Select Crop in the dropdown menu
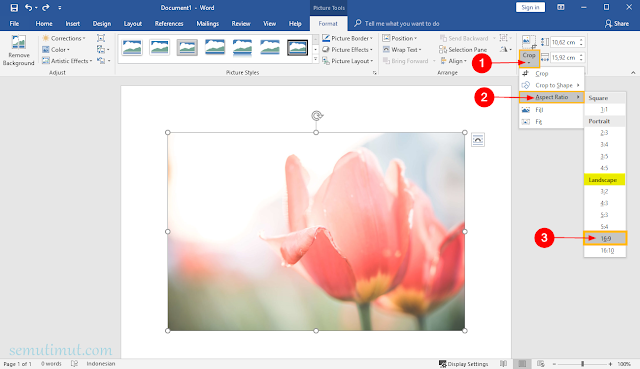The width and height of the screenshot is (640, 369). [x=551, y=73]
